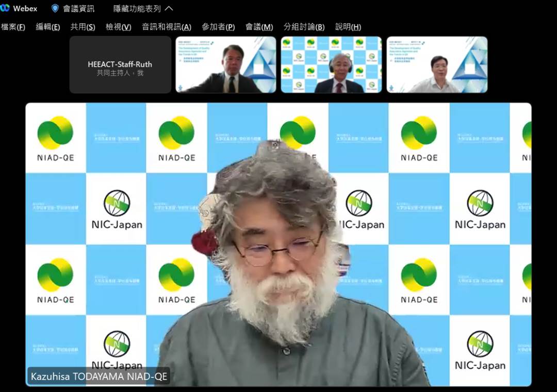
Task: Open the 音訊和視訊(A) menu
Action: [166, 27]
